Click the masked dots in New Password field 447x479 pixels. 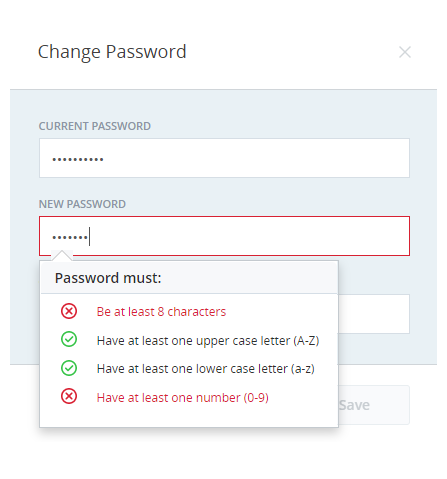tap(70, 237)
